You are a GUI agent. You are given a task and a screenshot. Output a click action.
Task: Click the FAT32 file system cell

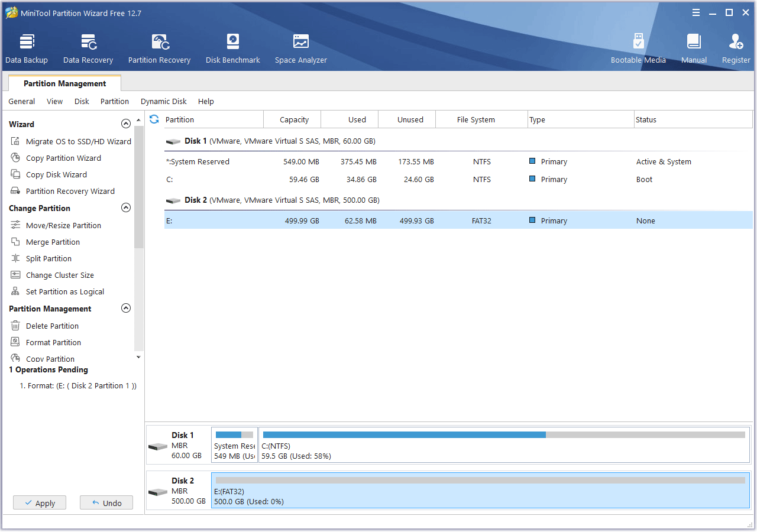[x=481, y=221]
